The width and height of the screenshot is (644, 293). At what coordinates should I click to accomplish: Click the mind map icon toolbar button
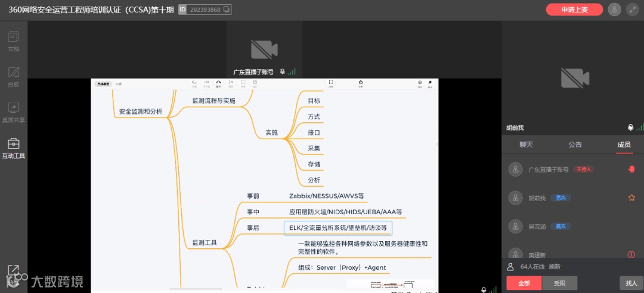[420, 84]
